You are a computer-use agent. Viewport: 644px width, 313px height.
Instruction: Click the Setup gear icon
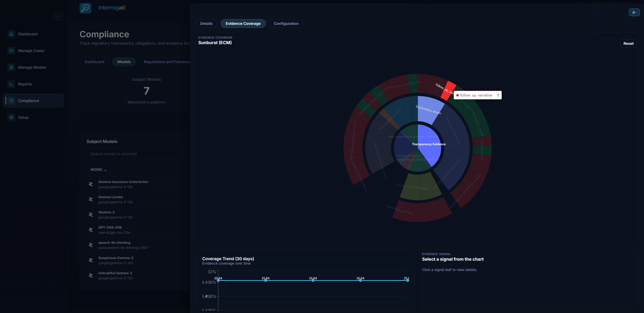click(11, 117)
